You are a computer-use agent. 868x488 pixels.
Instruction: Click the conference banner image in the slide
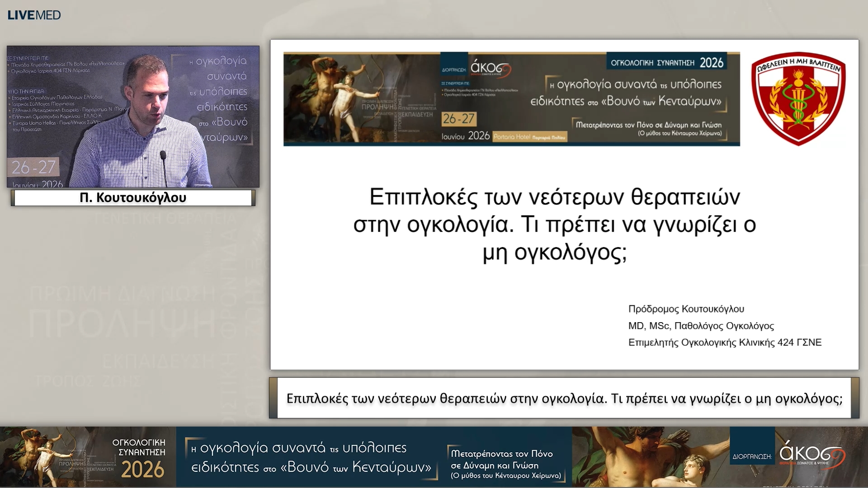click(x=511, y=99)
